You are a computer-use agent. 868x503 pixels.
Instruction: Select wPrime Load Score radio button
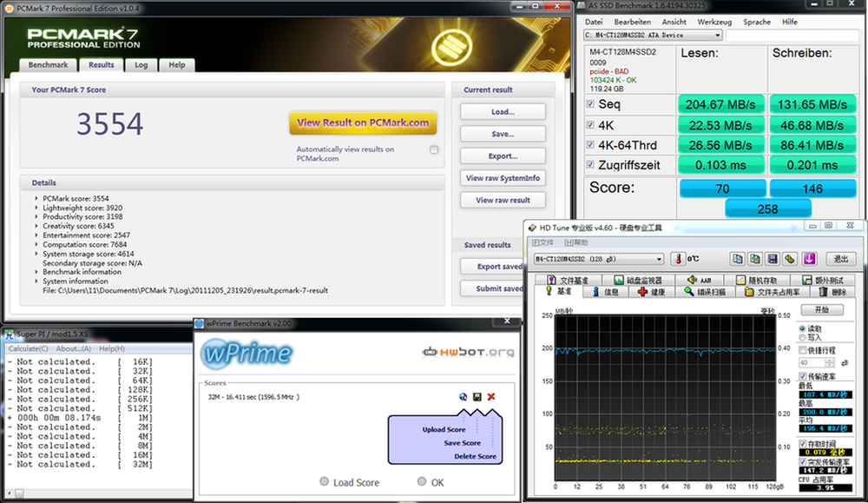click(325, 481)
